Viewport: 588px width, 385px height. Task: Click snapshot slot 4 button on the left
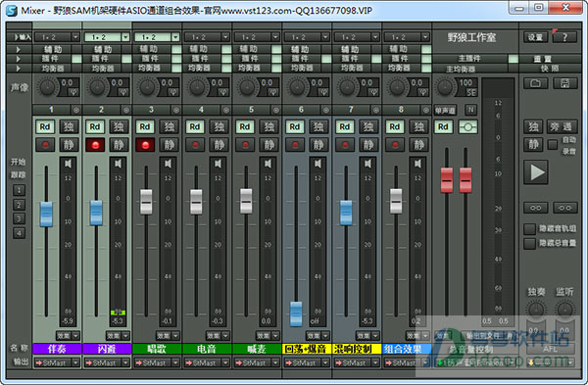(x=20, y=233)
